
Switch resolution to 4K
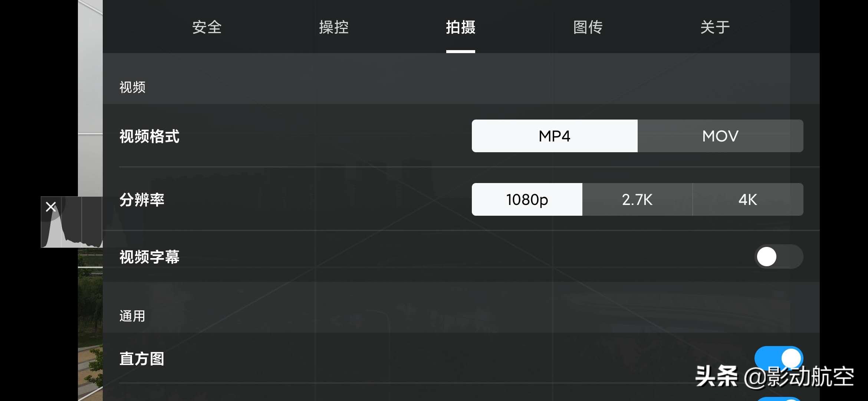pos(747,199)
